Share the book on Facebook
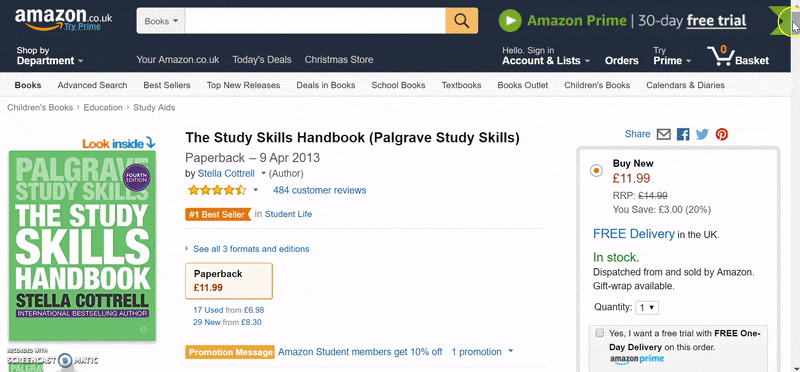 click(683, 134)
